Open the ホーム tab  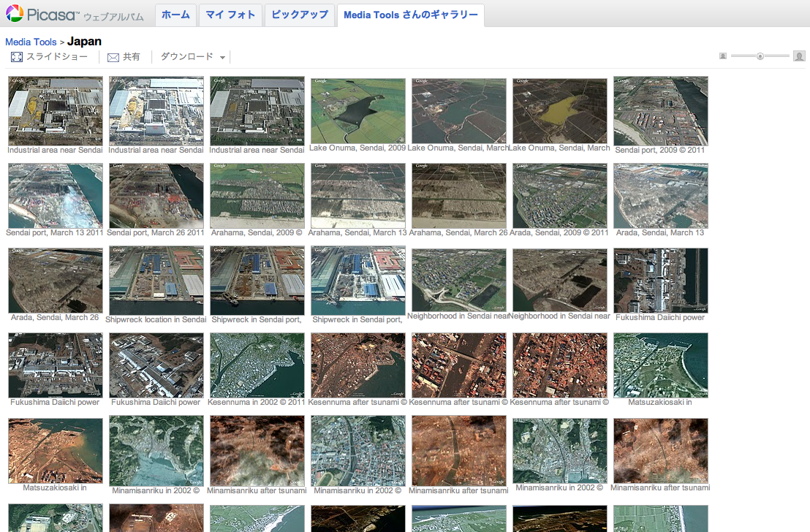point(175,15)
